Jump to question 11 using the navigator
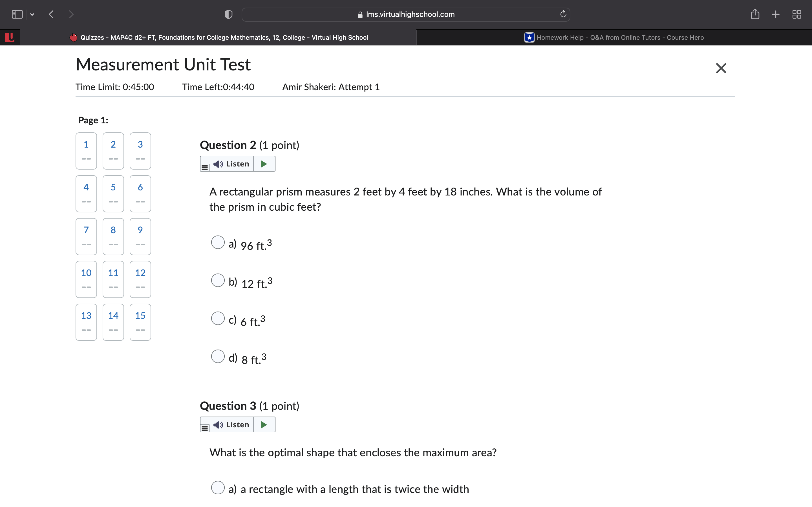Screen dimensions: 812x507 pos(113,279)
